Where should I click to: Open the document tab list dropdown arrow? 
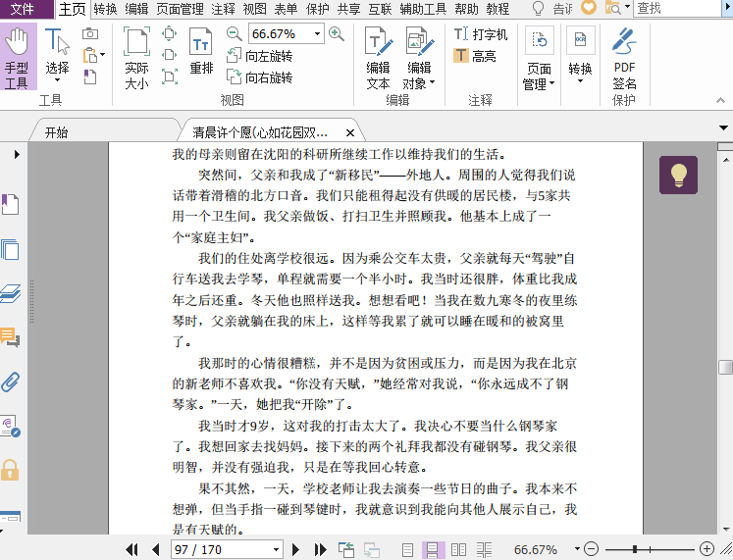tap(723, 127)
